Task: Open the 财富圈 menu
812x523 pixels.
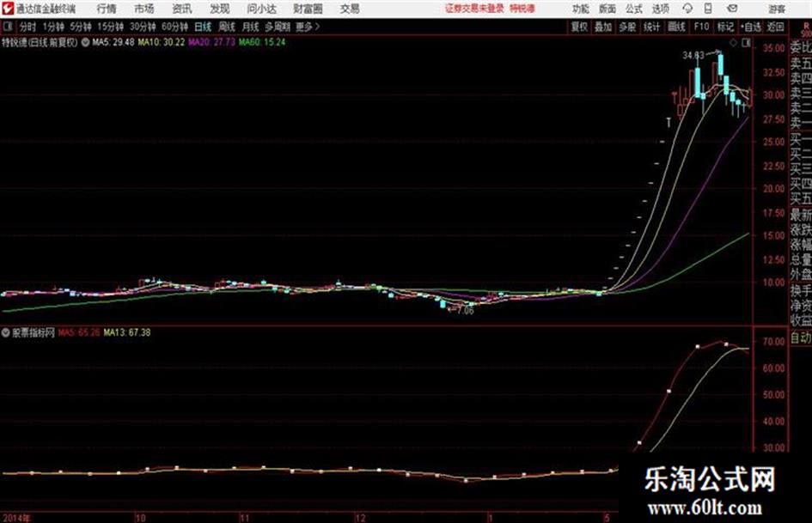Action: (x=308, y=9)
